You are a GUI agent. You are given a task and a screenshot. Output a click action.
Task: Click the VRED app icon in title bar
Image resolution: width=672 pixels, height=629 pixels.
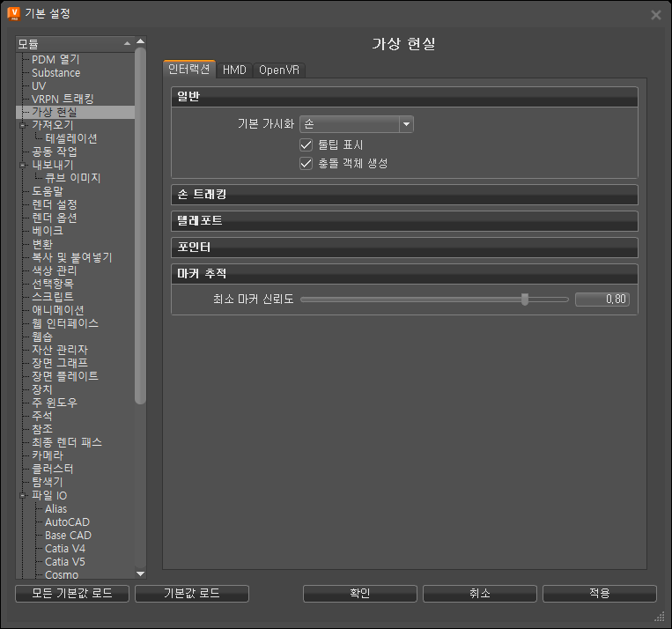point(14,14)
